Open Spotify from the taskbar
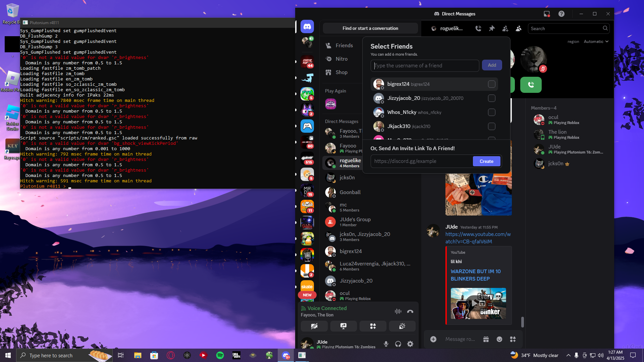The height and width of the screenshot is (362, 644). pos(220,355)
